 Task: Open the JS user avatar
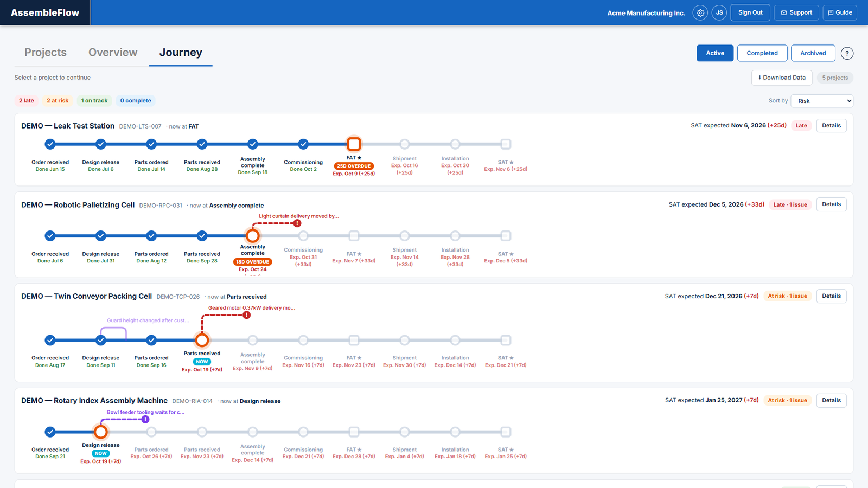coord(719,12)
